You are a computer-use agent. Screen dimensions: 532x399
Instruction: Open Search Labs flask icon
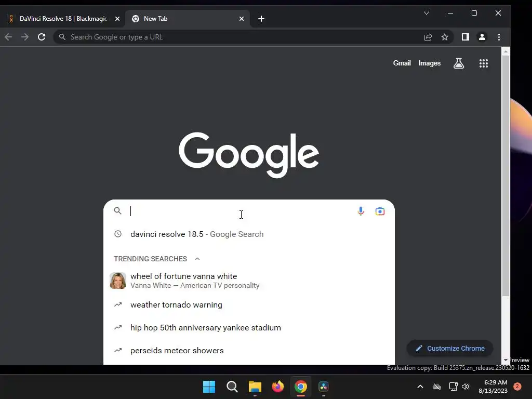pyautogui.click(x=459, y=63)
